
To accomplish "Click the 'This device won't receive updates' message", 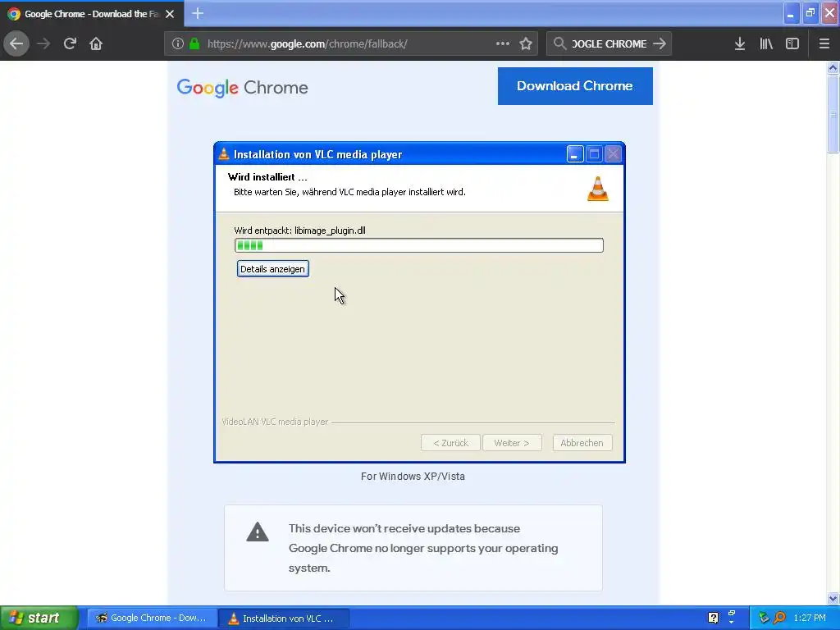I will coord(423,548).
